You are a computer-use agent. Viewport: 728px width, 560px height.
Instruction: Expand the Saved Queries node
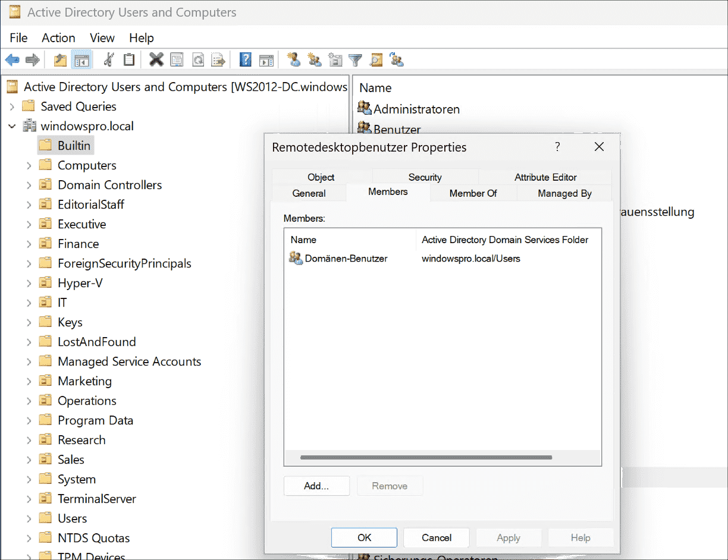pyautogui.click(x=12, y=106)
